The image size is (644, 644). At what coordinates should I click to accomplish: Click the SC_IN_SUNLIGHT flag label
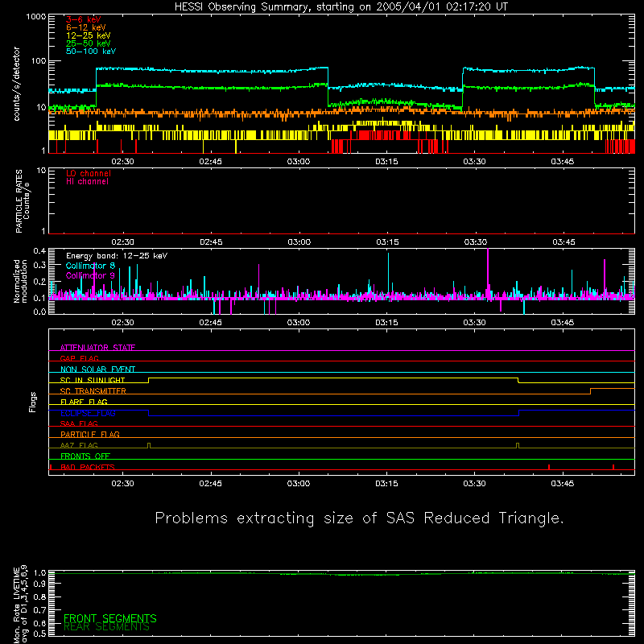(93, 380)
